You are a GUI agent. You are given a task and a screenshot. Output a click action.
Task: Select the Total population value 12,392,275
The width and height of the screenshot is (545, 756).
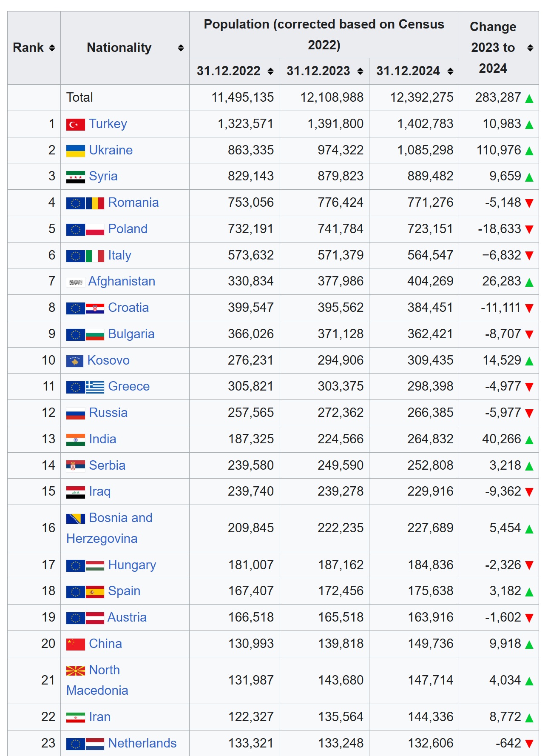422,97
